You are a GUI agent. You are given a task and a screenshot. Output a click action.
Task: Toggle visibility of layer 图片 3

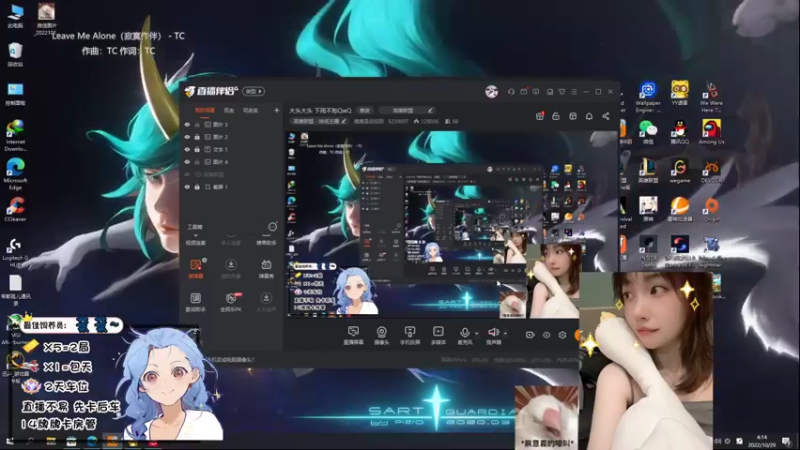pos(187,124)
